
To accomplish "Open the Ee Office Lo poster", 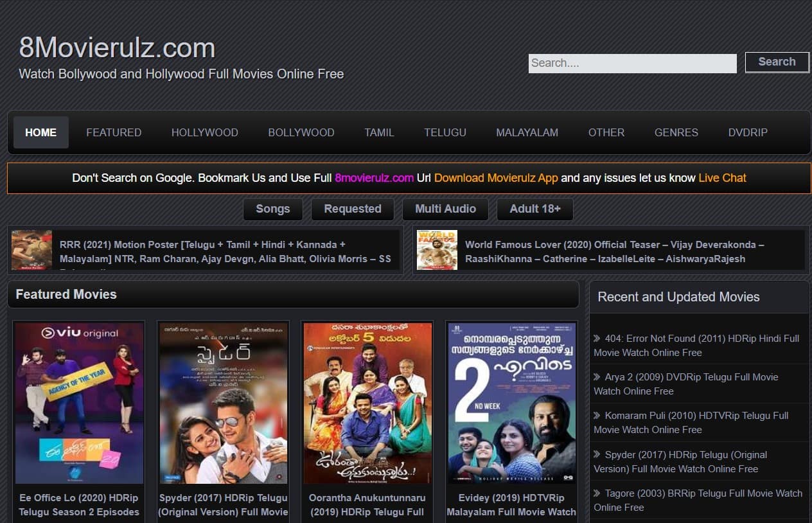I will point(79,403).
